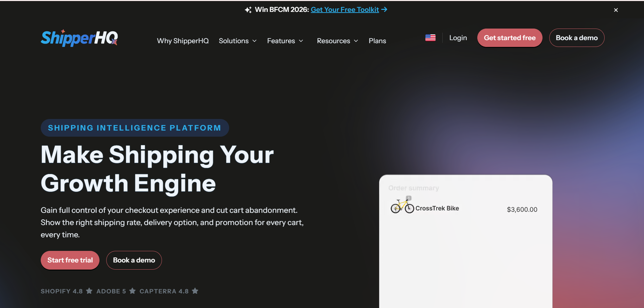This screenshot has width=644, height=308.
Task: Click the star beside Adobe 5
Action: [132, 291]
